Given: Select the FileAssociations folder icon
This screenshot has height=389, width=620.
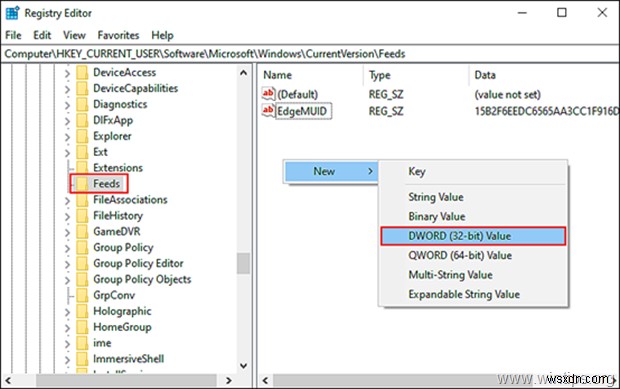Looking at the screenshot, I should point(82,200).
